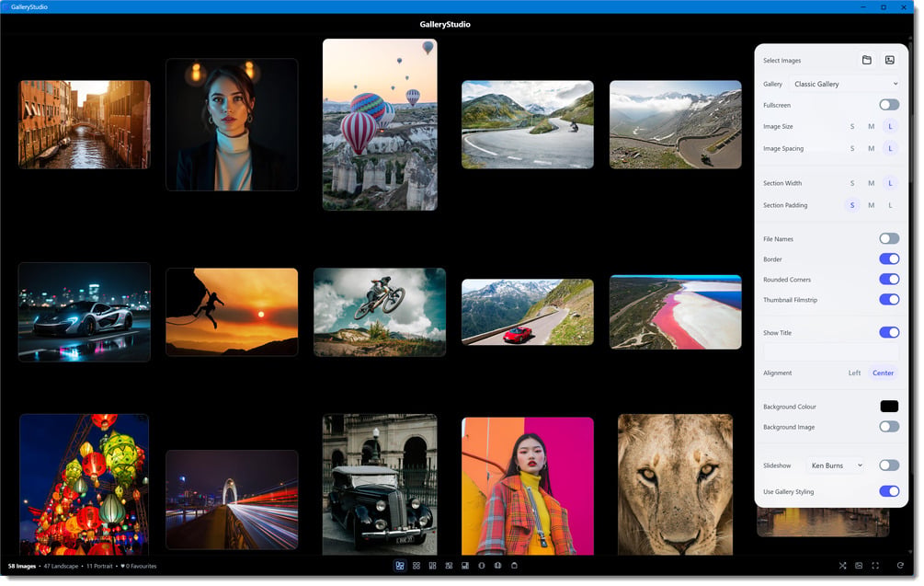Open the Venice canal photo thumbnail
Screen dimensions: 924x586
pos(85,125)
